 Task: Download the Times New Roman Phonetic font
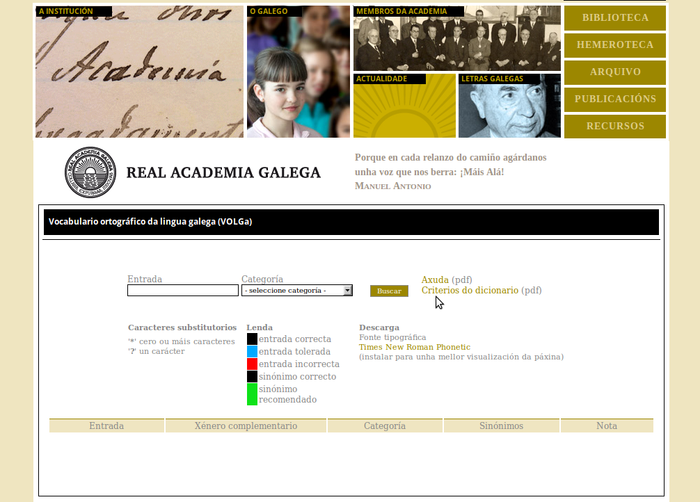(414, 347)
